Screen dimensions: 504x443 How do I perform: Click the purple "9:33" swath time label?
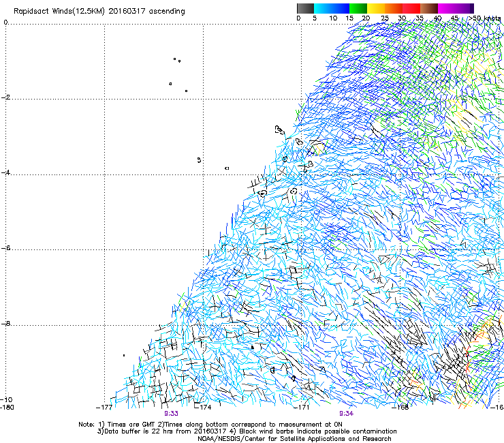(x=172, y=414)
